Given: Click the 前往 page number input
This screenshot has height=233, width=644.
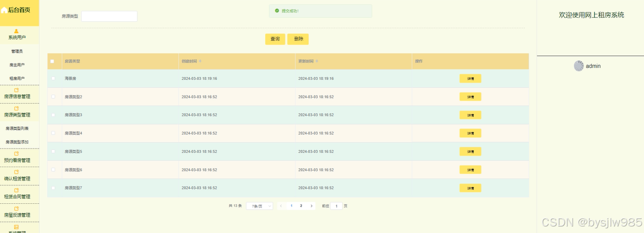Looking at the screenshot, I should coord(336,206).
